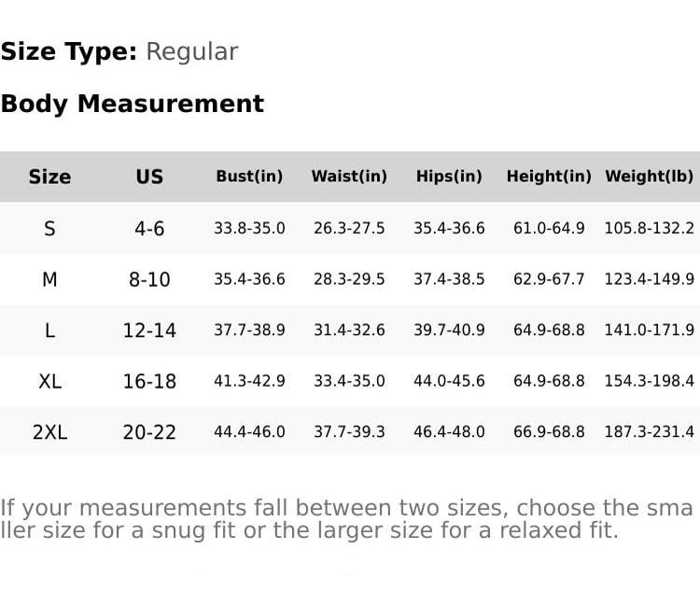Click the Weight(lb) column header

point(650,176)
